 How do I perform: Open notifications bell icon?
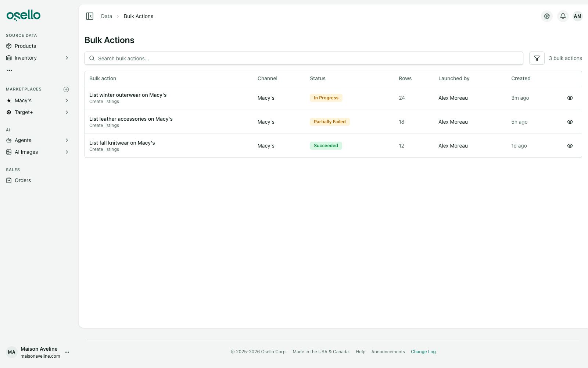click(x=563, y=16)
